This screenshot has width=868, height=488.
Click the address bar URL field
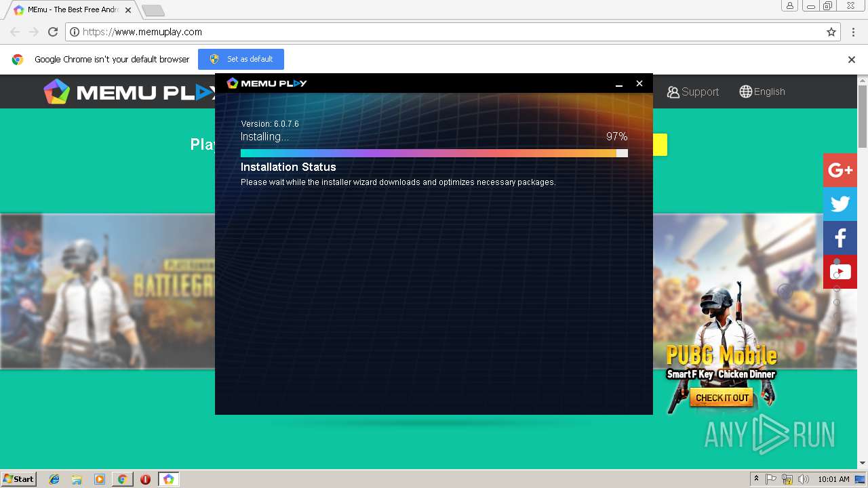[452, 32]
